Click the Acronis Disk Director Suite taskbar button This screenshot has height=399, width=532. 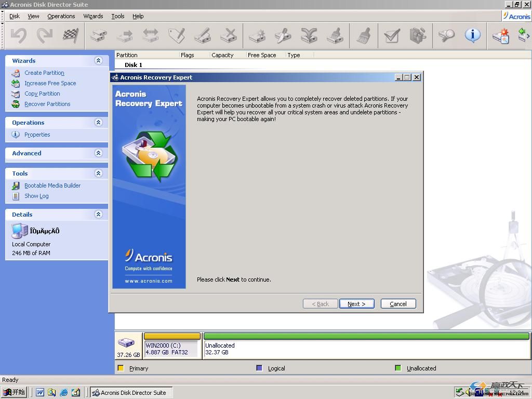click(131, 393)
